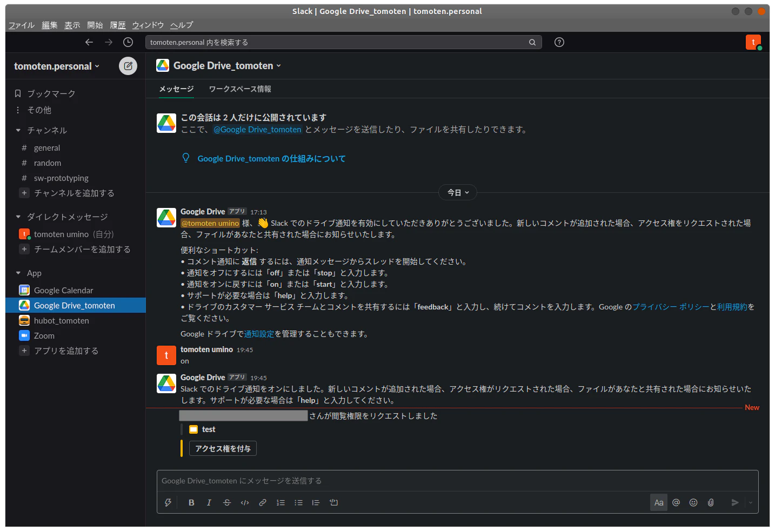Insert a link using the composer link icon

[x=262, y=502]
